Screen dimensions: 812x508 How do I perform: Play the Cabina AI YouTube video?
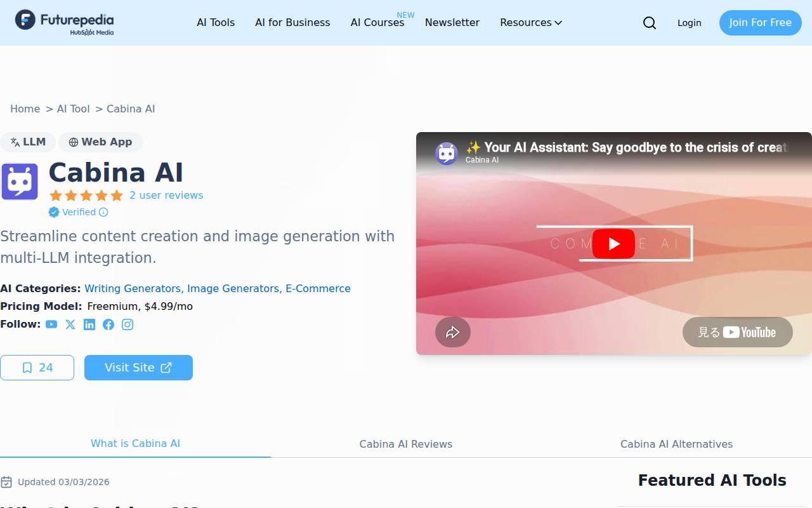(x=613, y=244)
